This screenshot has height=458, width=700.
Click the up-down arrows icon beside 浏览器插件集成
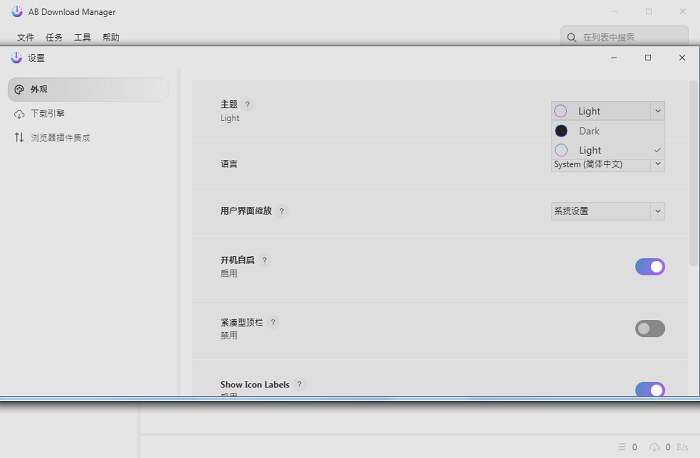tap(19, 137)
